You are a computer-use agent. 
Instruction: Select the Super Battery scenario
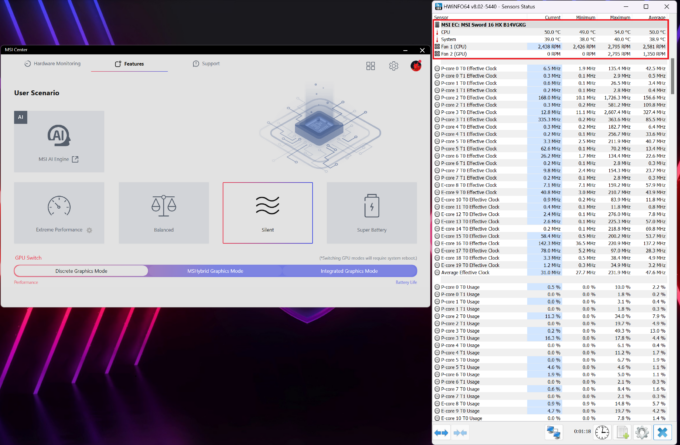tap(372, 213)
